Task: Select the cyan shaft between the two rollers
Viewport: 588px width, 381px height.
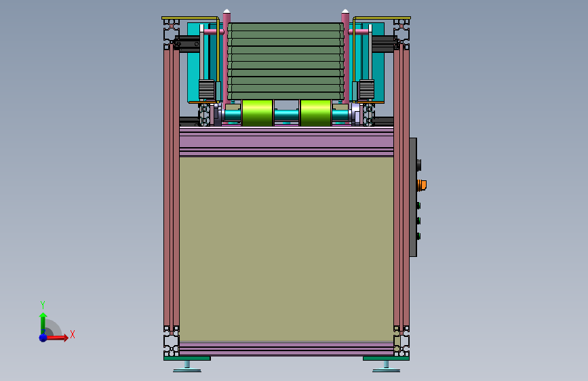Action: [x=286, y=115]
